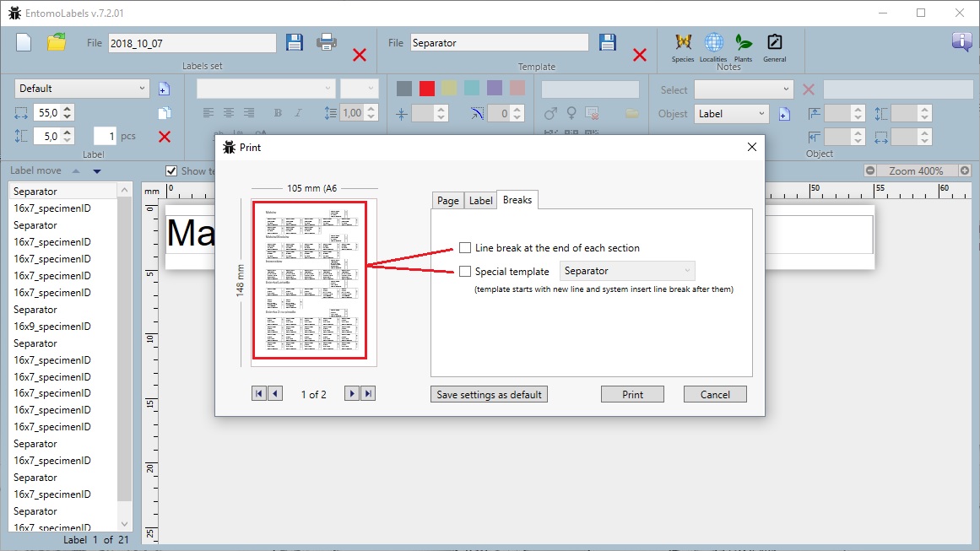
Task: Open the labels set folder icon
Action: pyautogui.click(x=57, y=42)
